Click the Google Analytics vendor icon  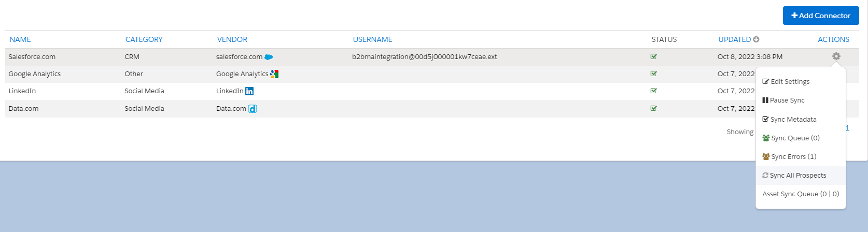(x=274, y=74)
